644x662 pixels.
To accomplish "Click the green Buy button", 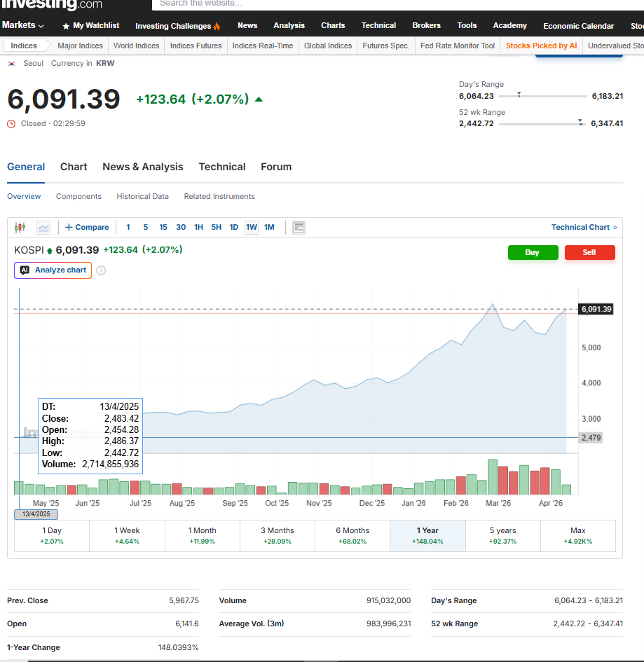I will click(x=533, y=252).
